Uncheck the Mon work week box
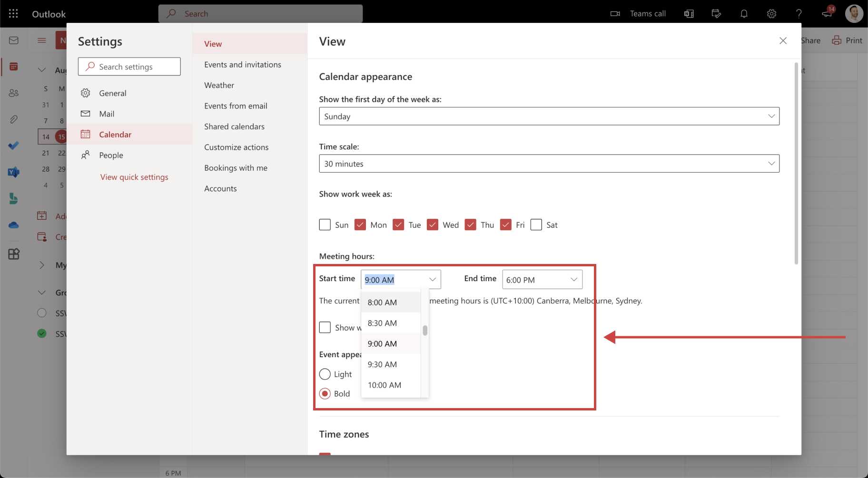The image size is (868, 478). pyautogui.click(x=360, y=224)
